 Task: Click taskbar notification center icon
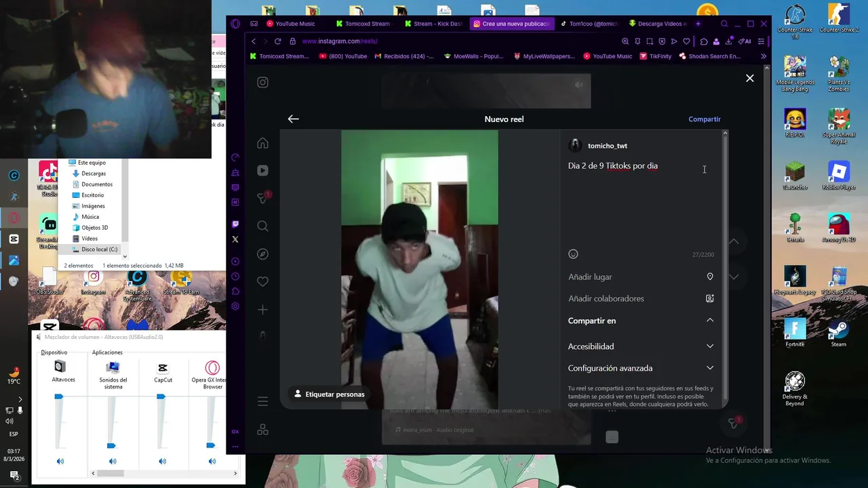[14, 474]
